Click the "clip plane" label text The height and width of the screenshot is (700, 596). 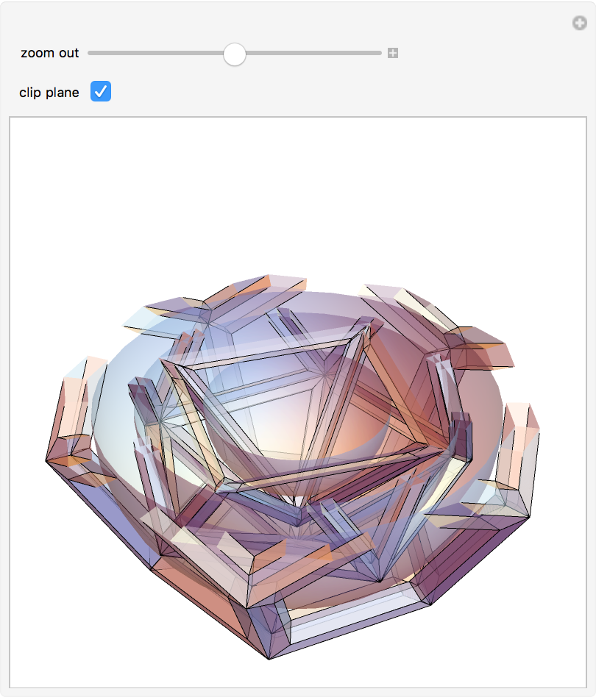(x=49, y=93)
